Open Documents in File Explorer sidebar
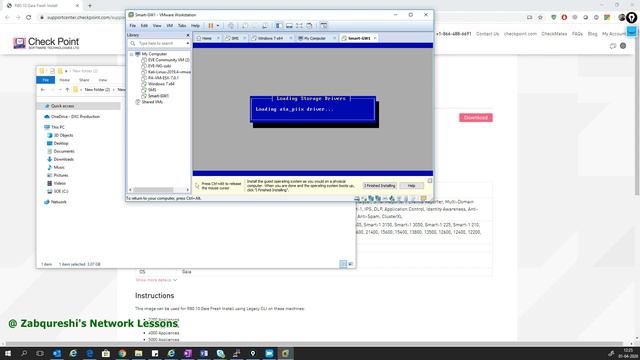Image resolution: width=640 pixels, height=360 pixels. [x=64, y=151]
